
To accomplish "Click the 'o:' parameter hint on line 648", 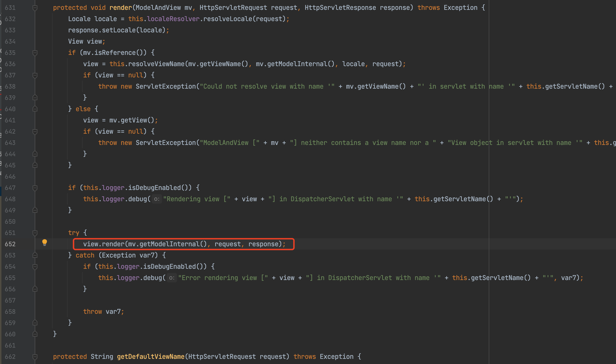I will pyautogui.click(x=157, y=199).
